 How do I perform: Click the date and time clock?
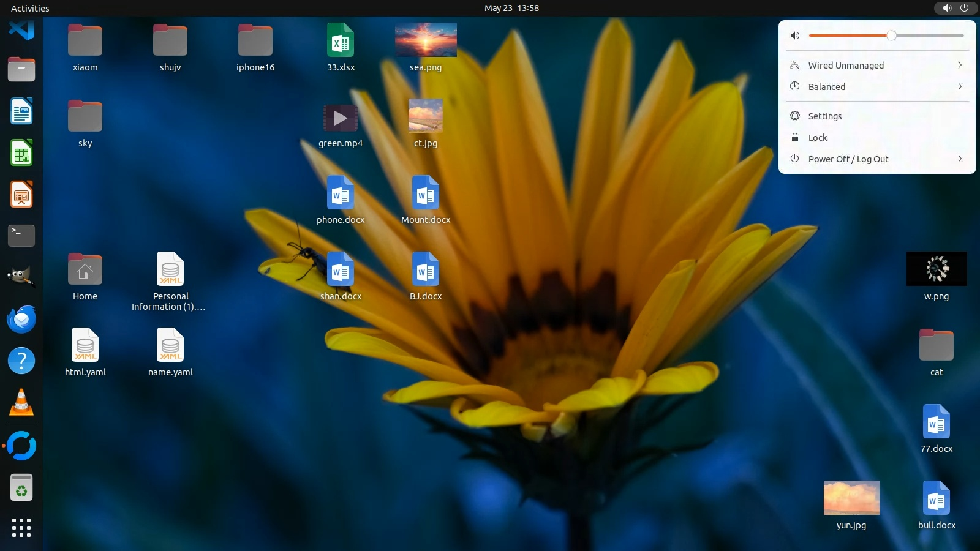(511, 8)
